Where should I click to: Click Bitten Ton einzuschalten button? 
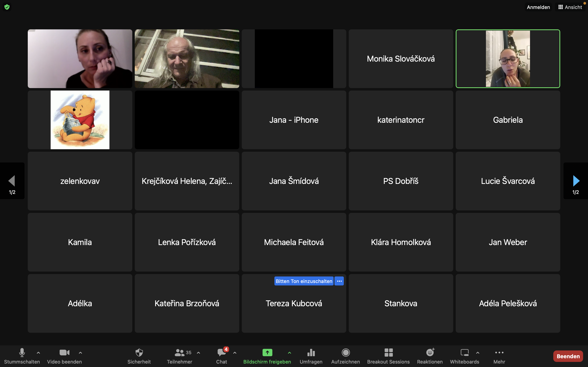click(x=304, y=281)
